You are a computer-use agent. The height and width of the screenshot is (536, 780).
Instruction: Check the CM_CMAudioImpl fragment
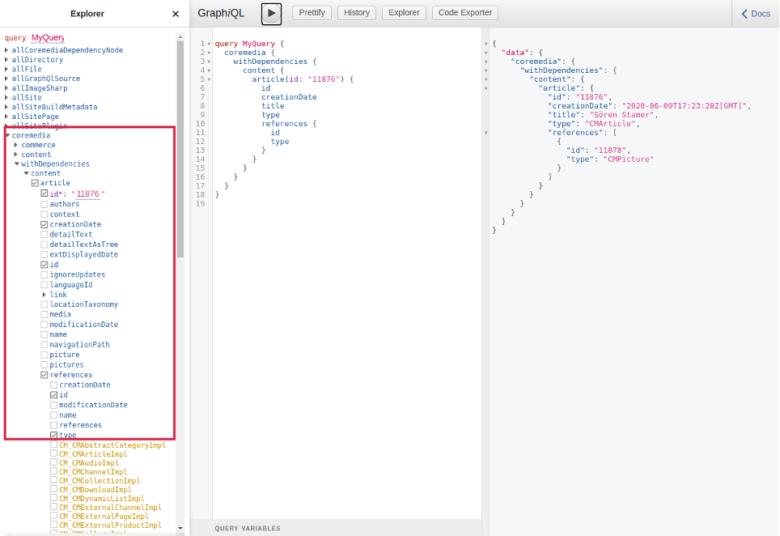54,463
